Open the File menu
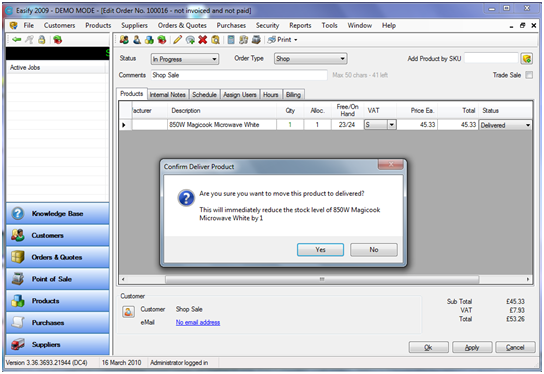The image size is (544, 374). click(28, 25)
